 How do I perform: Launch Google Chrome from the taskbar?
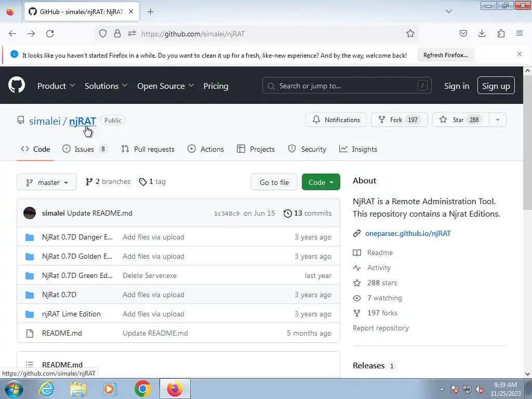coord(142,389)
